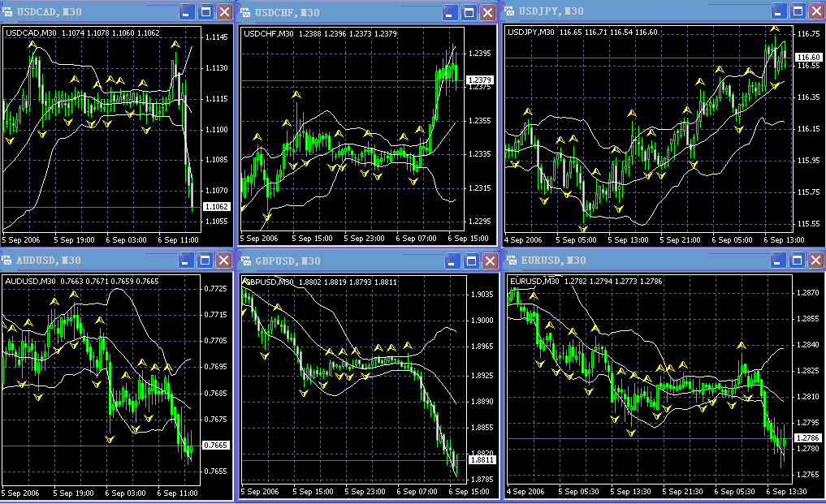Click the boxed 116.60 tag on USDJPY price scale
This screenshot has height=504, width=826.
pos(809,57)
